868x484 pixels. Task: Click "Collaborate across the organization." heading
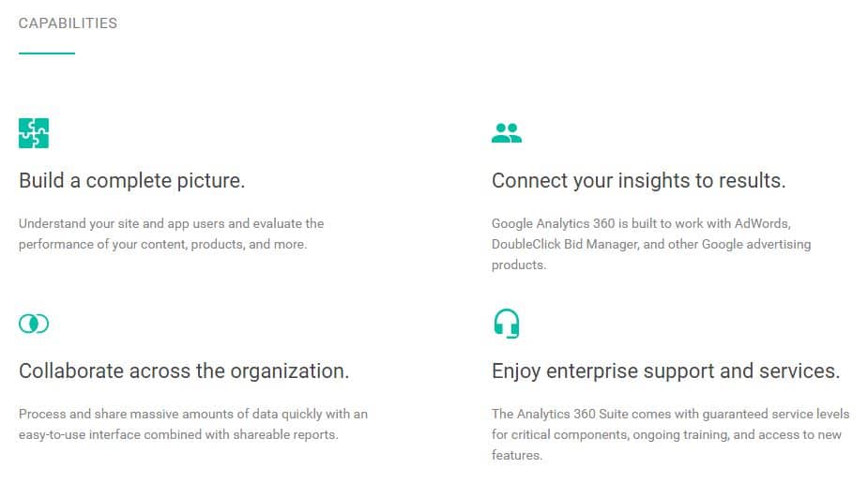184,371
